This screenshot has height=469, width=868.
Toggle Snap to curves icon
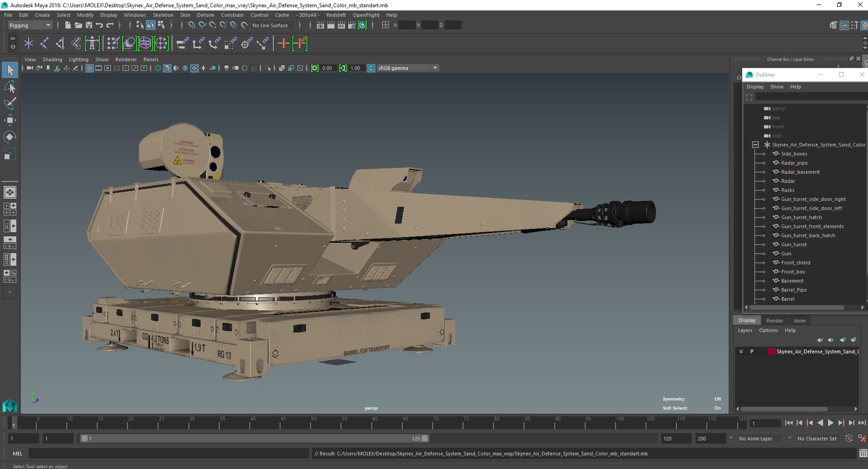(x=202, y=25)
